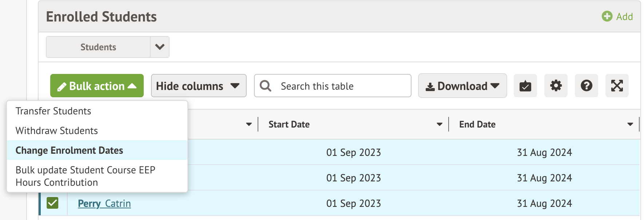Open Start Date column sort arrow
The height and width of the screenshot is (220, 644).
click(440, 124)
